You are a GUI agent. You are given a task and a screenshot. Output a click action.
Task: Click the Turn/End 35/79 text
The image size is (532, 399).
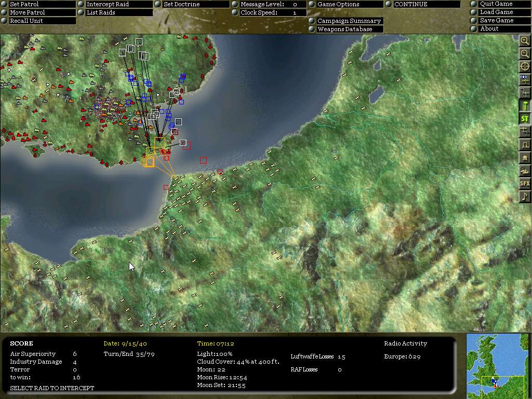(x=129, y=354)
